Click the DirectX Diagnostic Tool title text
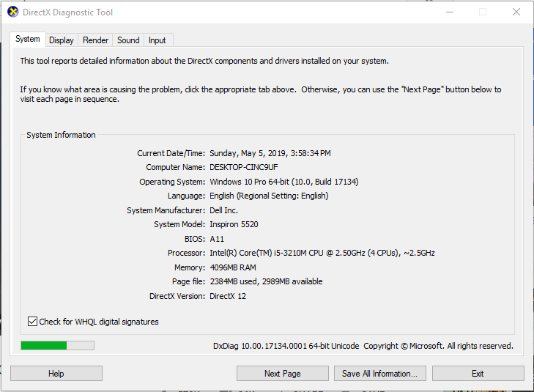Viewport: 534px width, 392px height. coord(68,12)
